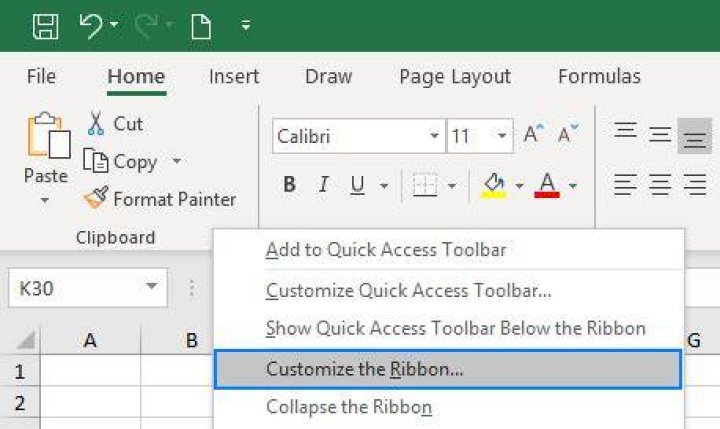
Task: Toggle Italic formatting
Action: tap(323, 185)
